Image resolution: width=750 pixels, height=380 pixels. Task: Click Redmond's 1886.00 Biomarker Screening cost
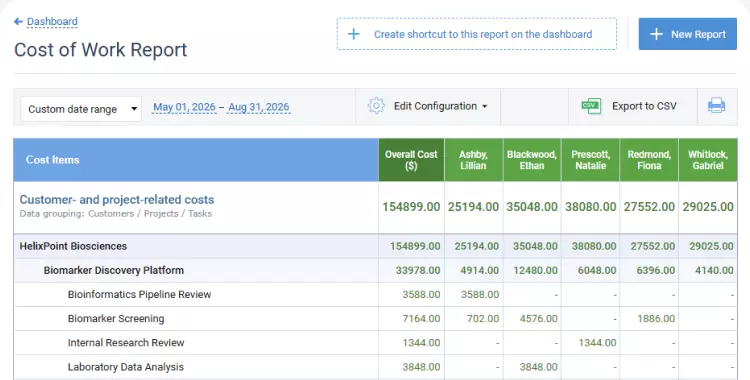point(656,319)
